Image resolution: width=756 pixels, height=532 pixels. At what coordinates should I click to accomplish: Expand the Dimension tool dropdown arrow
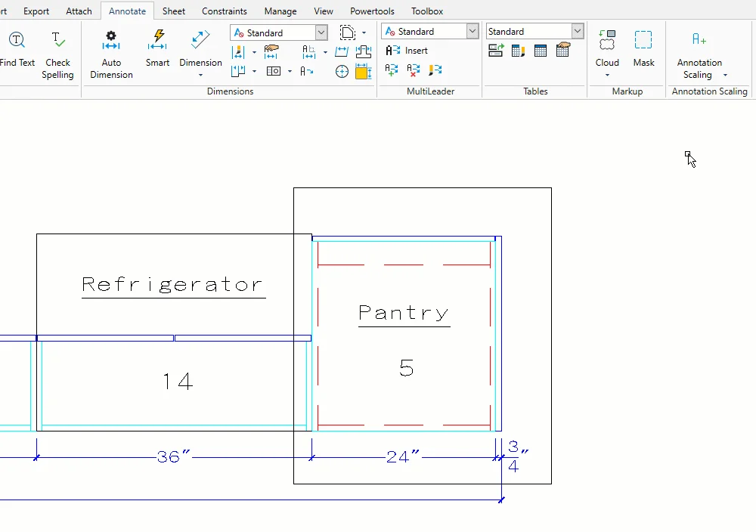coord(200,75)
